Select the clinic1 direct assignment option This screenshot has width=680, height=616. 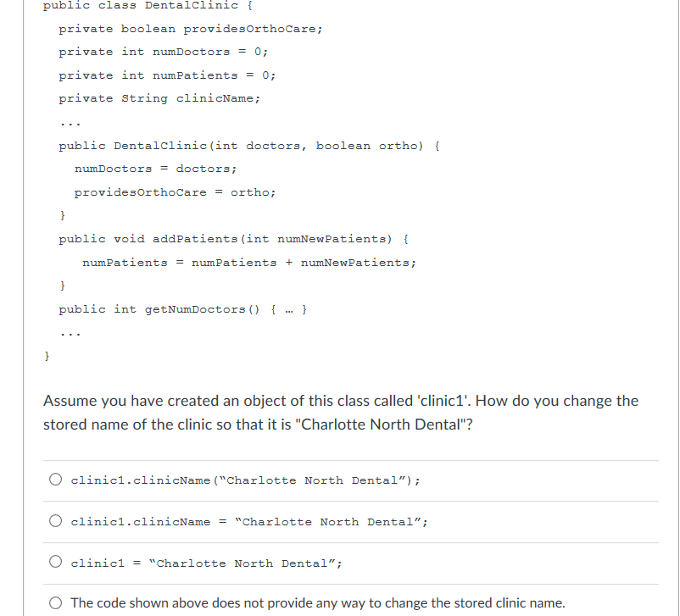pyautogui.click(x=55, y=562)
